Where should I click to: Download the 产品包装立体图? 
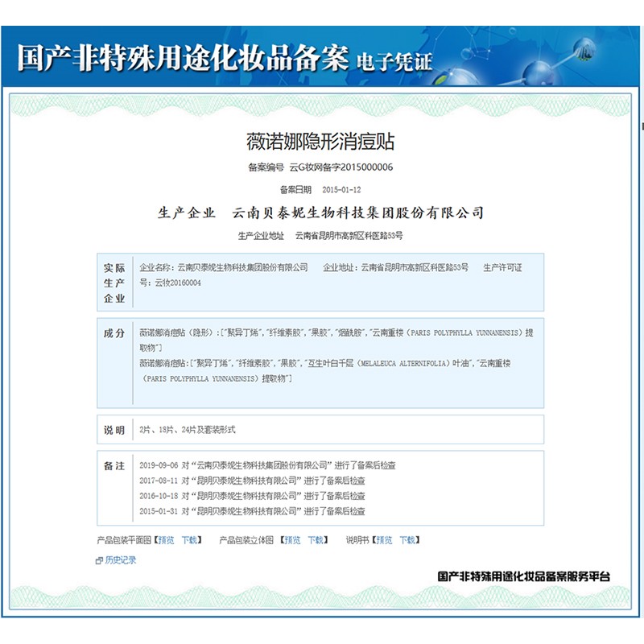(317, 540)
